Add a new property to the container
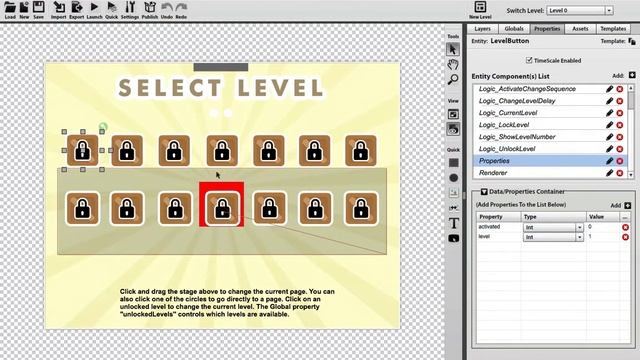640x360 pixels. (628, 205)
